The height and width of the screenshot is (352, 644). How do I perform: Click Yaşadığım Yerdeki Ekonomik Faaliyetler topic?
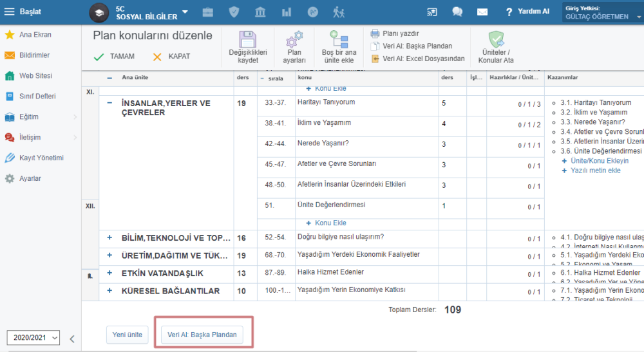coord(359,254)
